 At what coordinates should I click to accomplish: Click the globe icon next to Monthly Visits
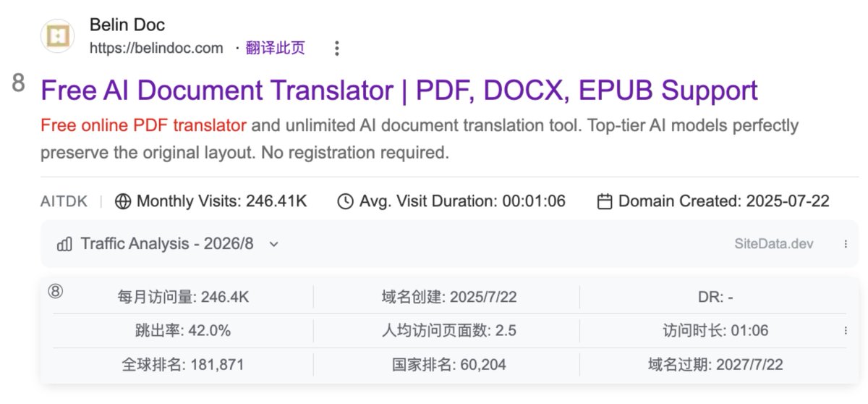123,201
